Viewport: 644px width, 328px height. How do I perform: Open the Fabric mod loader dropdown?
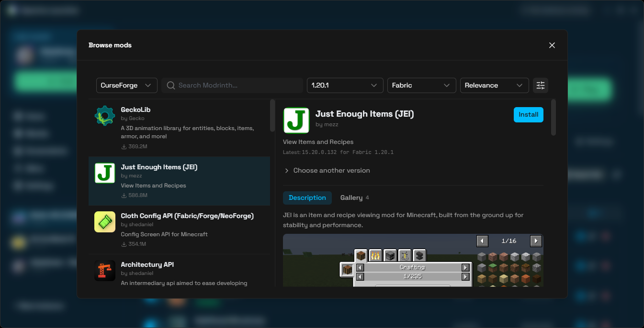tap(421, 85)
